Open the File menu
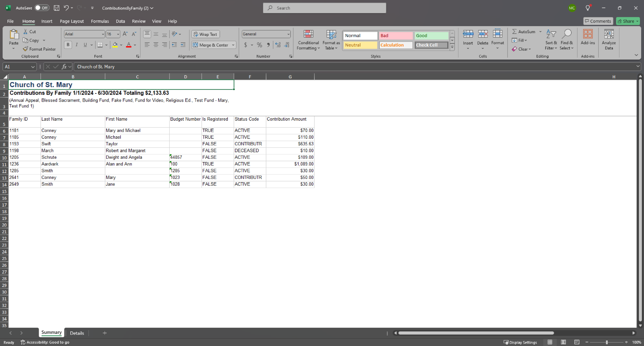The width and height of the screenshot is (644, 346). tap(10, 21)
